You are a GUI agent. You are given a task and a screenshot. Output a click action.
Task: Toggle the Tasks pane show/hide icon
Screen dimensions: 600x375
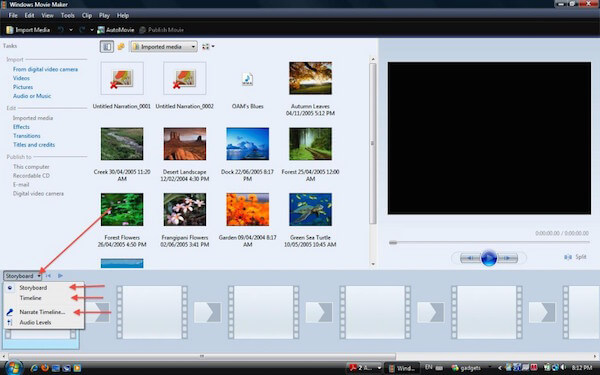(107, 47)
